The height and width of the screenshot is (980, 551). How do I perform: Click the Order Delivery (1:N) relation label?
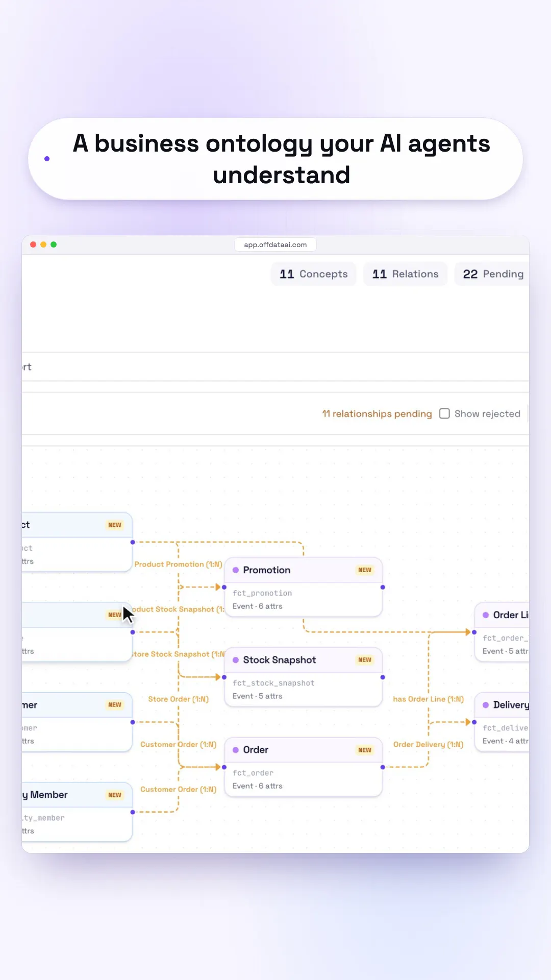coord(429,744)
